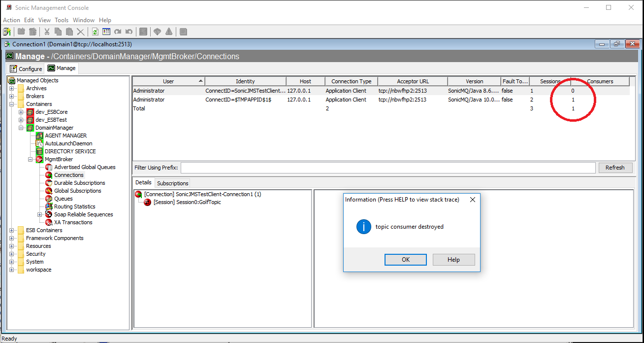Switch to the Configure tab
644x343 pixels.
pyautogui.click(x=26, y=69)
